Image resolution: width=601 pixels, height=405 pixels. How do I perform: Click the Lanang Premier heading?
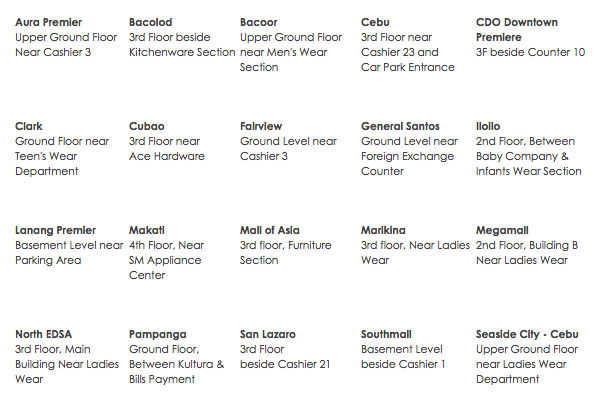[x=55, y=230]
